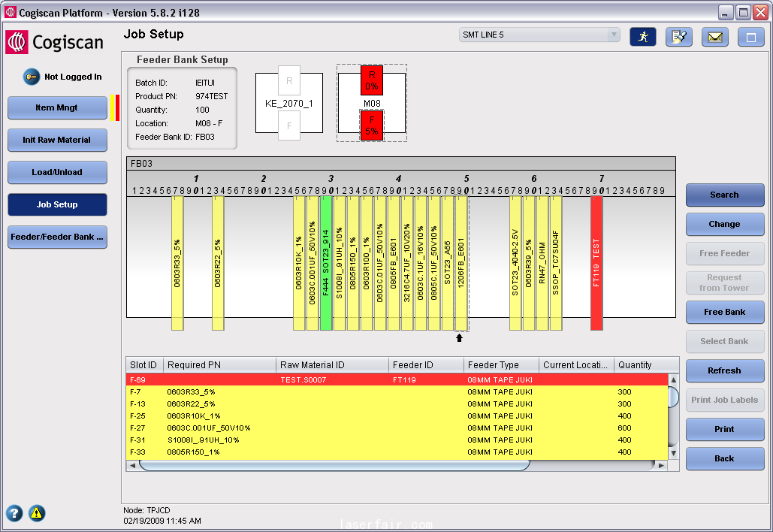The width and height of the screenshot is (773, 532).
Task: Click the Refresh button
Action: [x=724, y=370]
